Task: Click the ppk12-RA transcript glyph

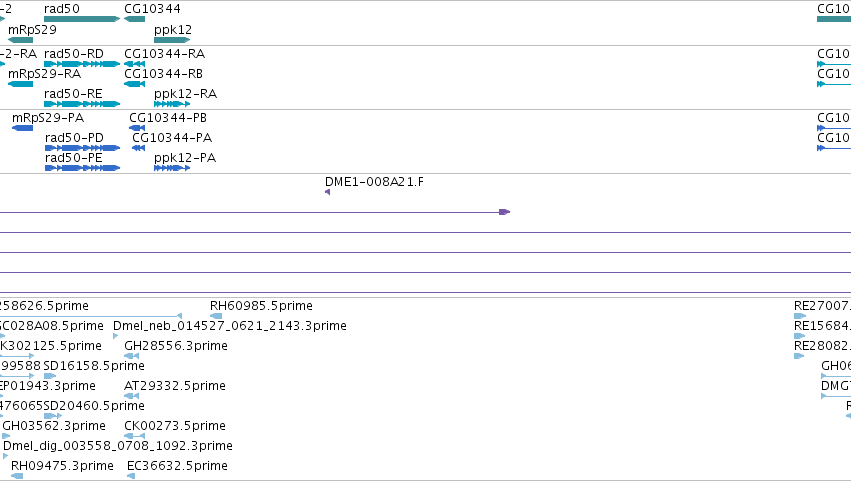Action: tap(172, 104)
